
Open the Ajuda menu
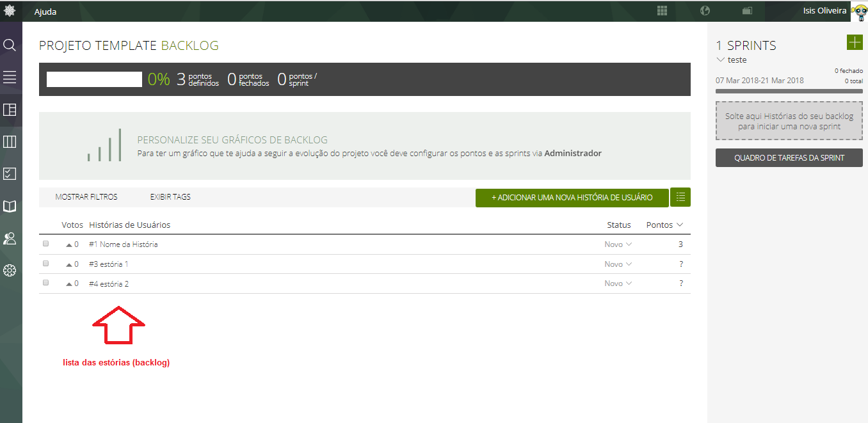tap(45, 12)
